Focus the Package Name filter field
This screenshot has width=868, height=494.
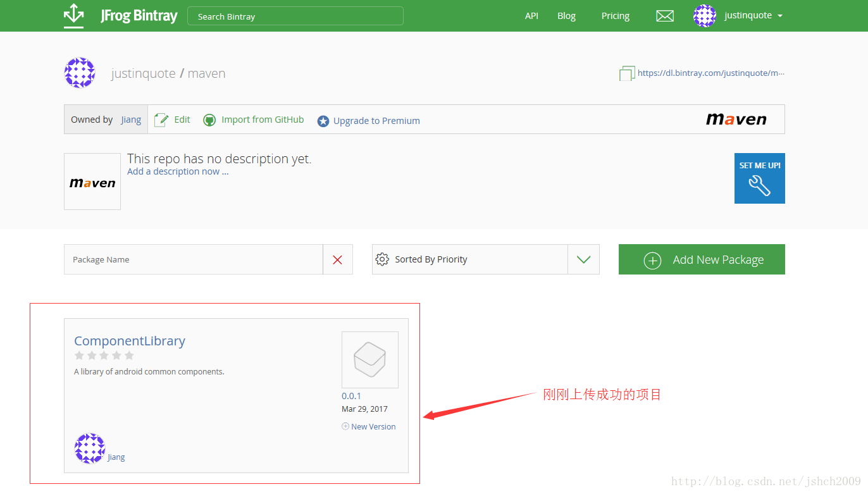point(194,259)
